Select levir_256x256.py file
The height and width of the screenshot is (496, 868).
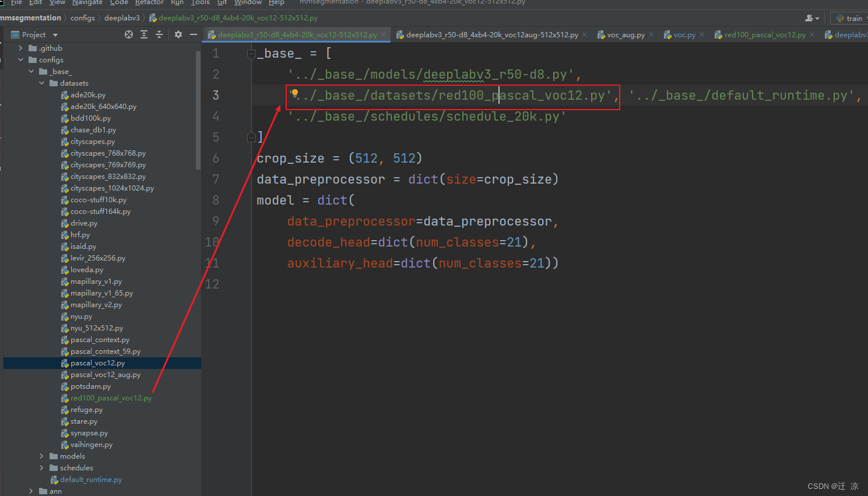pyautogui.click(x=98, y=258)
